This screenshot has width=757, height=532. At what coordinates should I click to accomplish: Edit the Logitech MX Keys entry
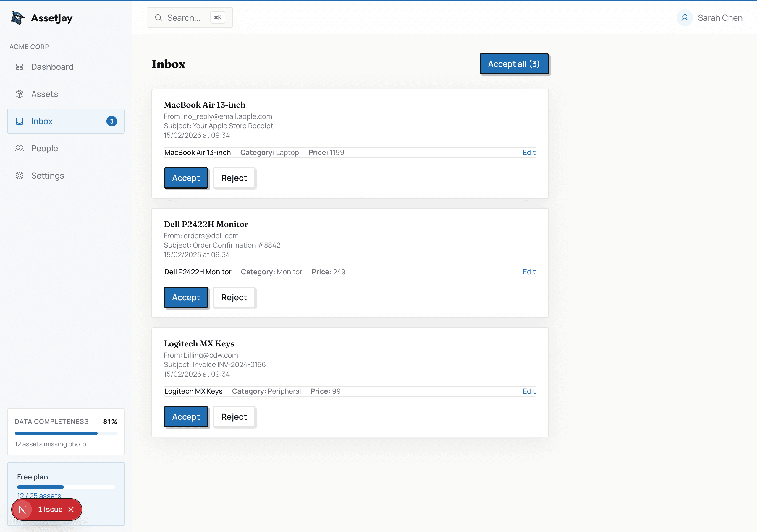click(x=529, y=391)
